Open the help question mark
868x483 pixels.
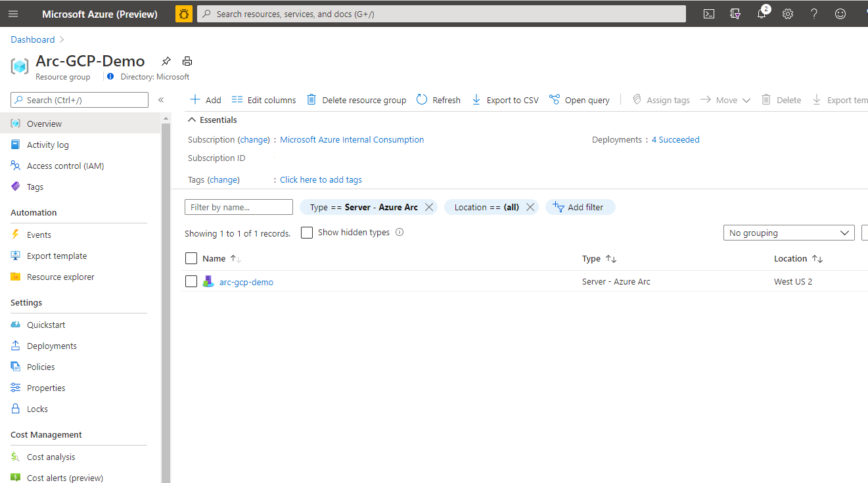coord(814,14)
